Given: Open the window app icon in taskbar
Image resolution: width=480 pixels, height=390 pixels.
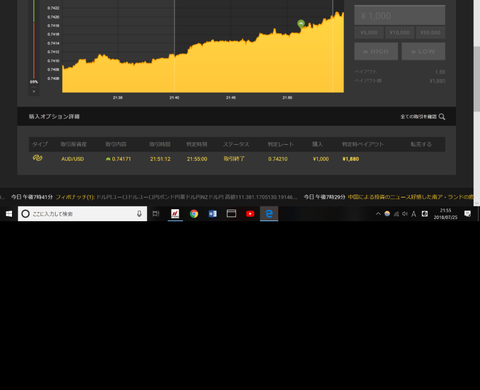Looking at the screenshot, I should (231, 214).
